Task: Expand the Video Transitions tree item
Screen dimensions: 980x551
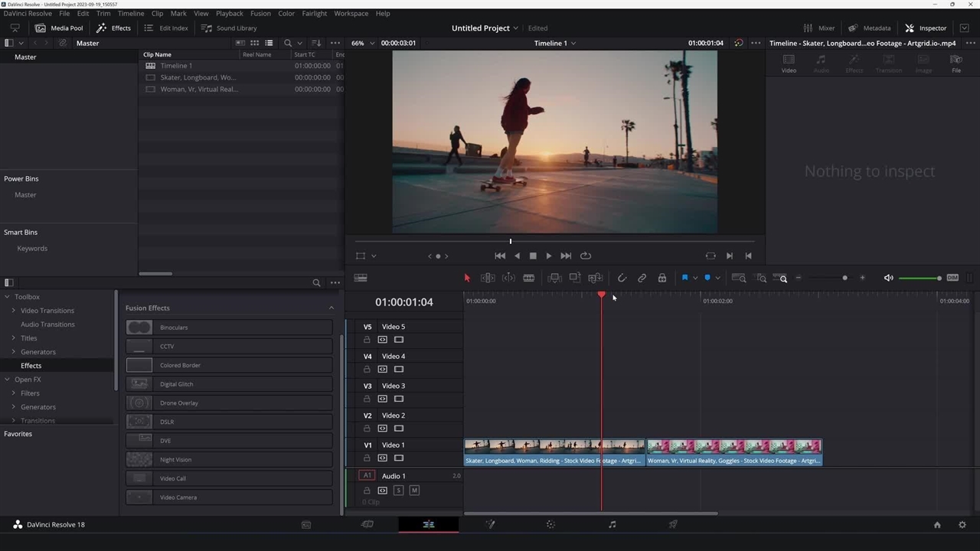Action: pyautogui.click(x=14, y=311)
